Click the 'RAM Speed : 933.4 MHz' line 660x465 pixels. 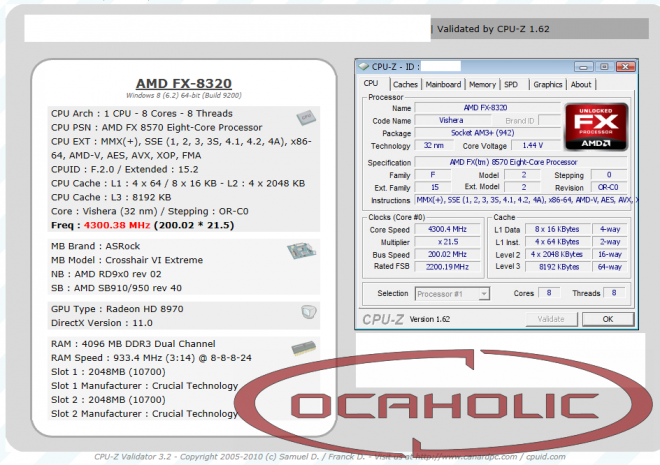pyautogui.click(x=151, y=358)
